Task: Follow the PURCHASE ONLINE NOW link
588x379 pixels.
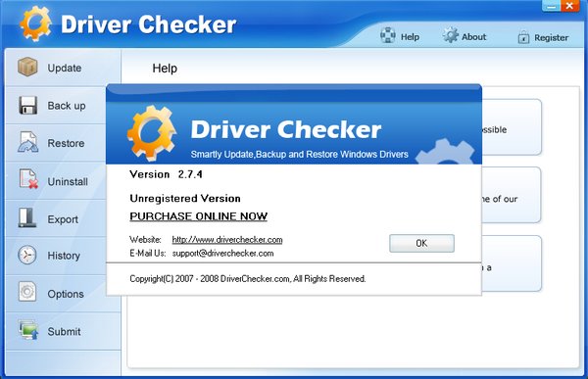Action: [198, 216]
